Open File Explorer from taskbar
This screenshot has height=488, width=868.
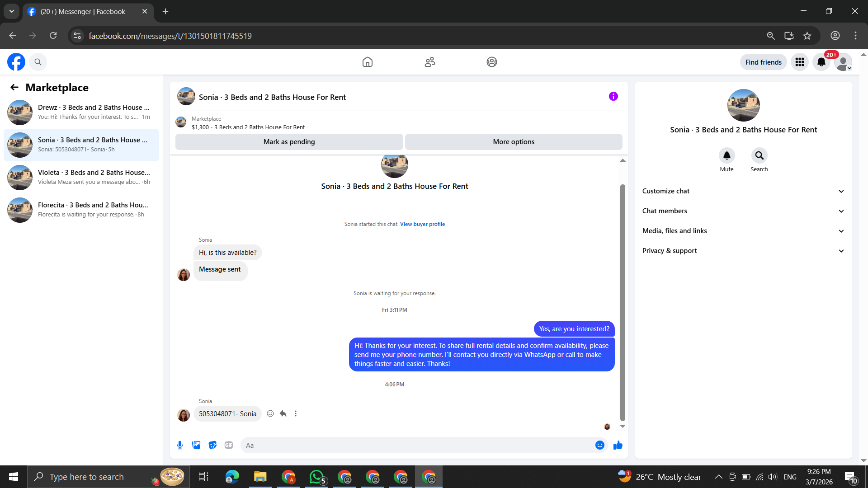point(260,477)
